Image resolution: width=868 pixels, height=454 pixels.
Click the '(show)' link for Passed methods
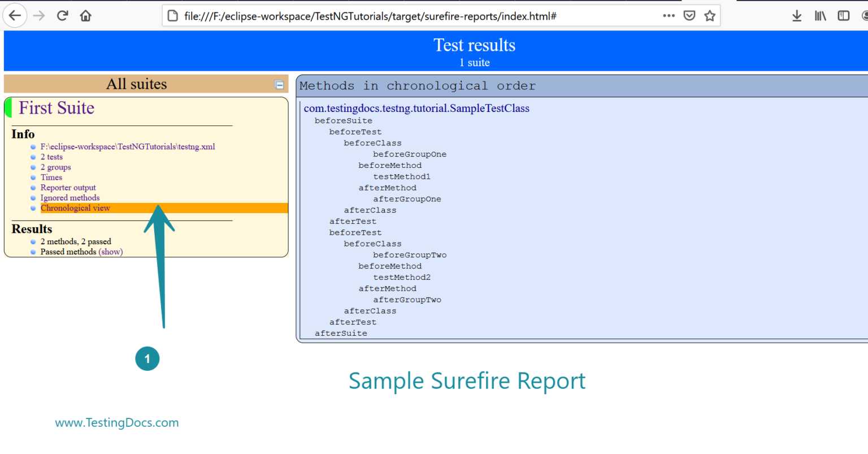(x=111, y=252)
